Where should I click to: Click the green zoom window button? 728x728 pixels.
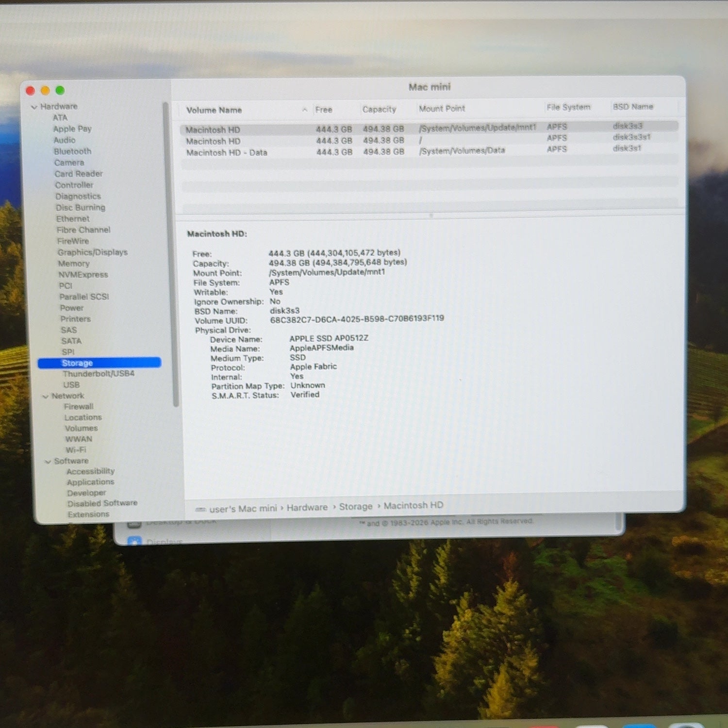click(60, 90)
